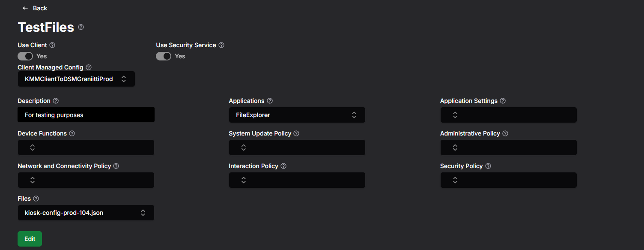Expand the Administrative Policy dropdown
Screen dimensions: 644x250
[x=508, y=148]
